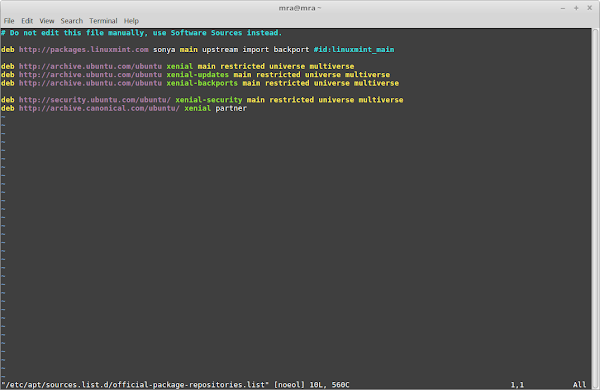600x390 pixels.
Task: Open the View menu
Action: (x=47, y=21)
